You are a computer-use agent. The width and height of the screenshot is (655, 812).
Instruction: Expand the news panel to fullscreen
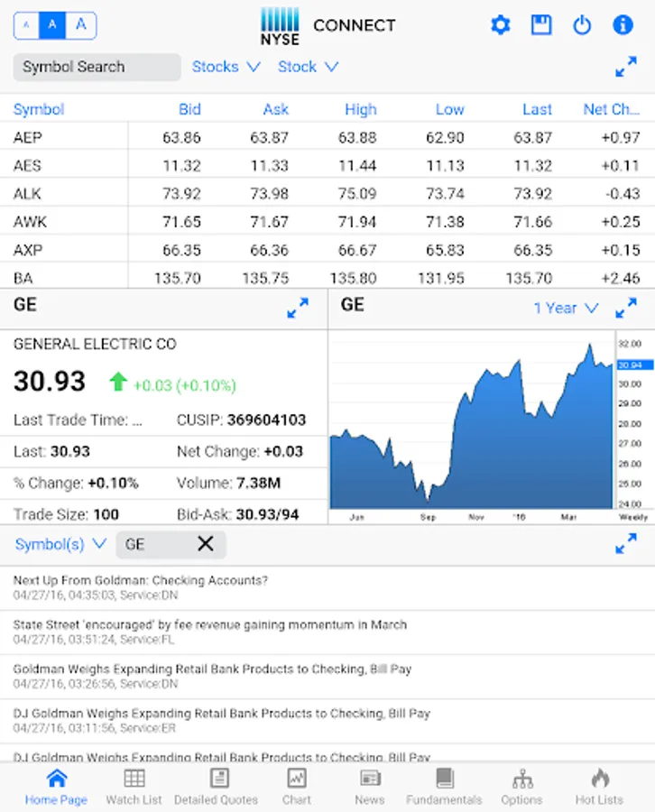pyautogui.click(x=626, y=544)
